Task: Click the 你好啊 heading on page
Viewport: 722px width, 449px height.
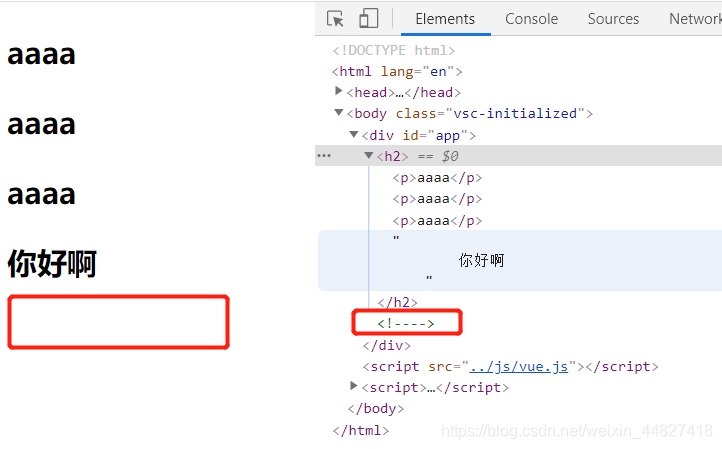Action: pyautogui.click(x=52, y=263)
